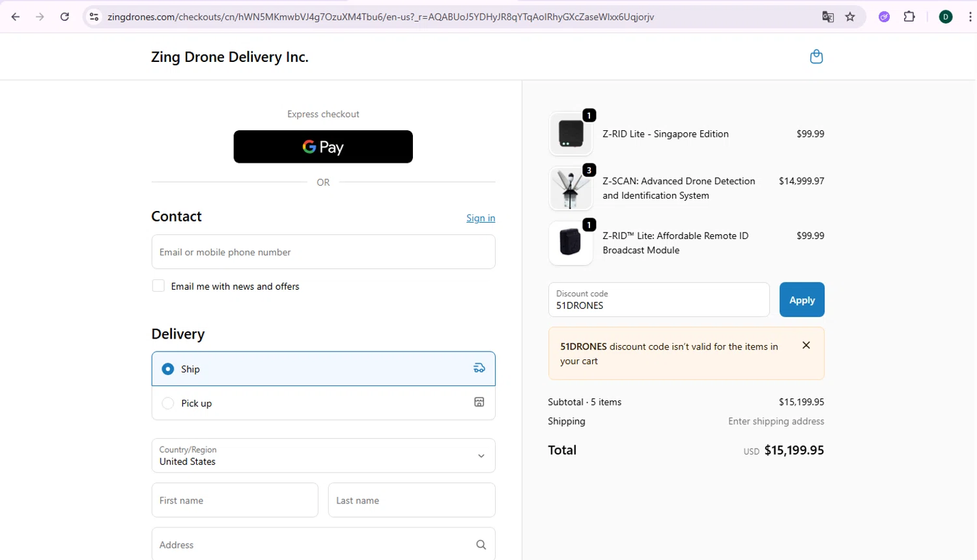
Task: Open the Sign in link
Action: click(481, 218)
